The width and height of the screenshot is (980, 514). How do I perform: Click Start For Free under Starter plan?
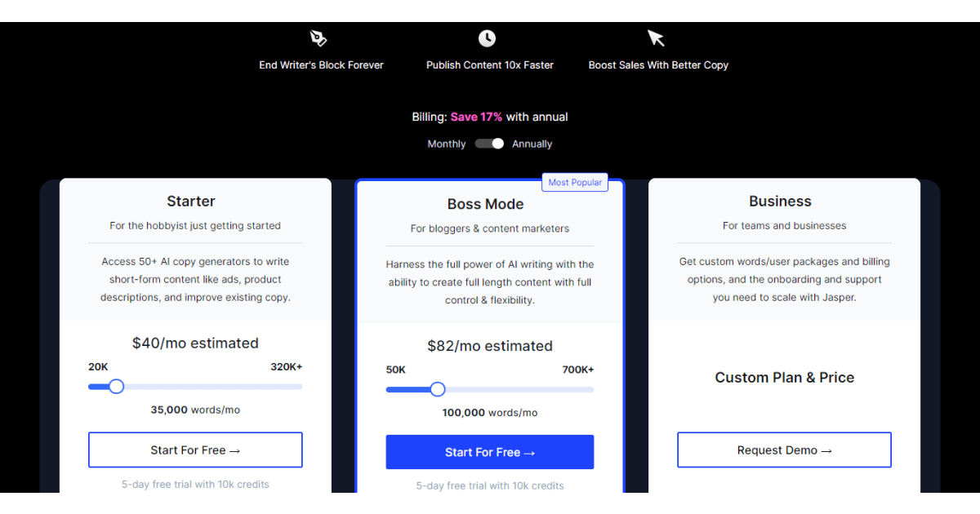point(195,450)
